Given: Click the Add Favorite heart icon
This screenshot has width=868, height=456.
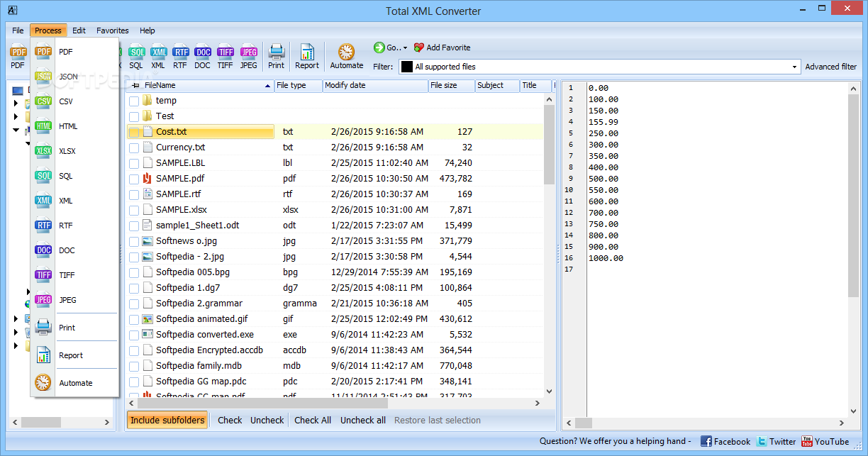Looking at the screenshot, I should tap(419, 48).
